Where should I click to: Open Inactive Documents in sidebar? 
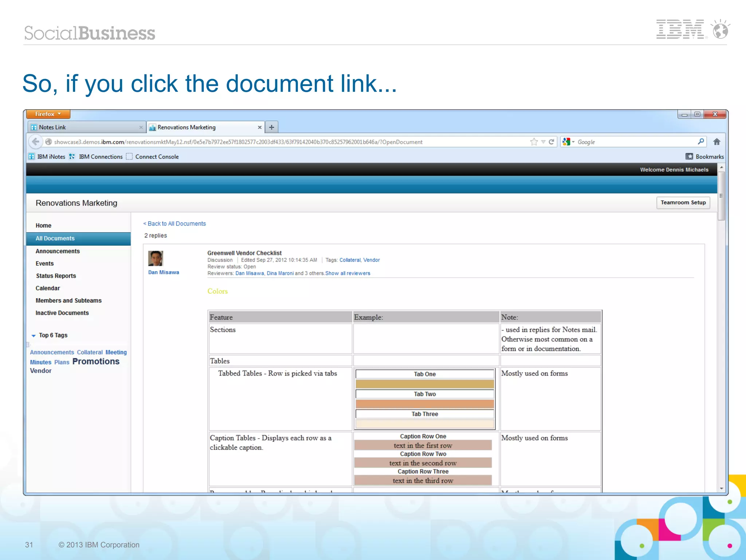pyautogui.click(x=62, y=313)
